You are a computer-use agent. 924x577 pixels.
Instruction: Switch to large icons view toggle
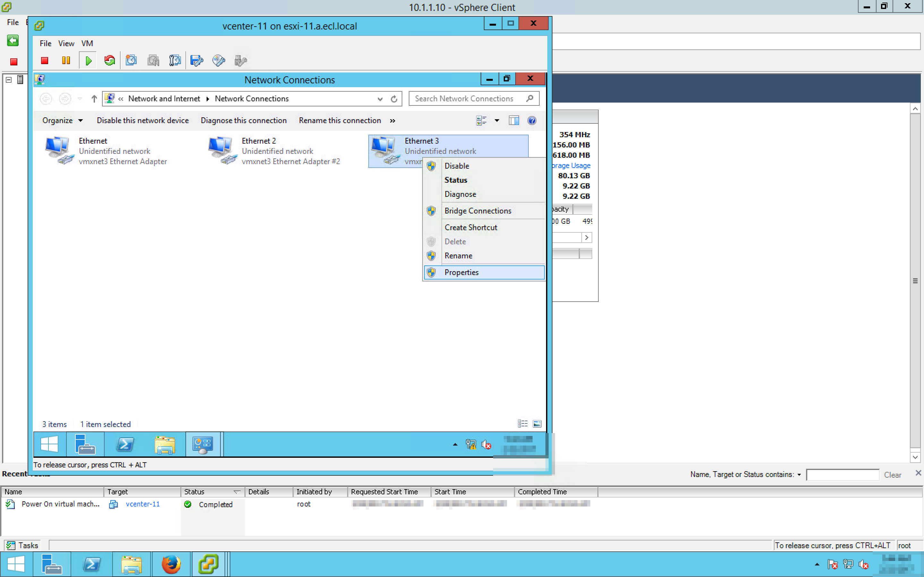537,423
